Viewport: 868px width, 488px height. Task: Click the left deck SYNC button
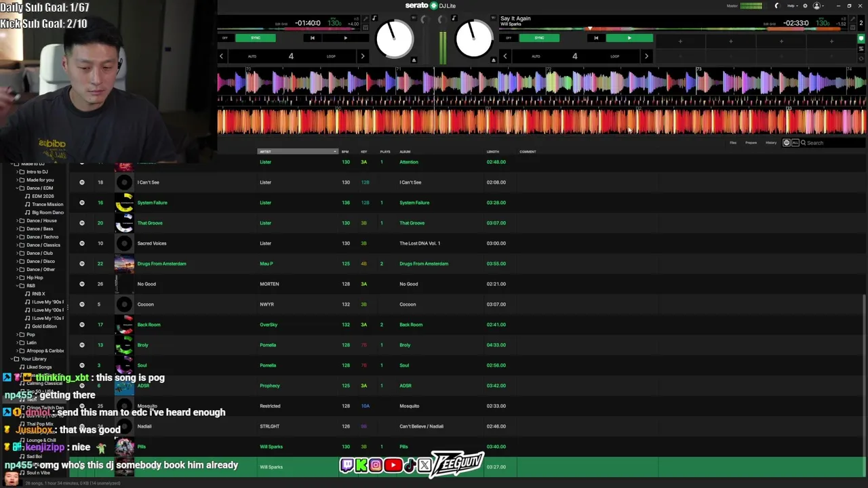(255, 38)
